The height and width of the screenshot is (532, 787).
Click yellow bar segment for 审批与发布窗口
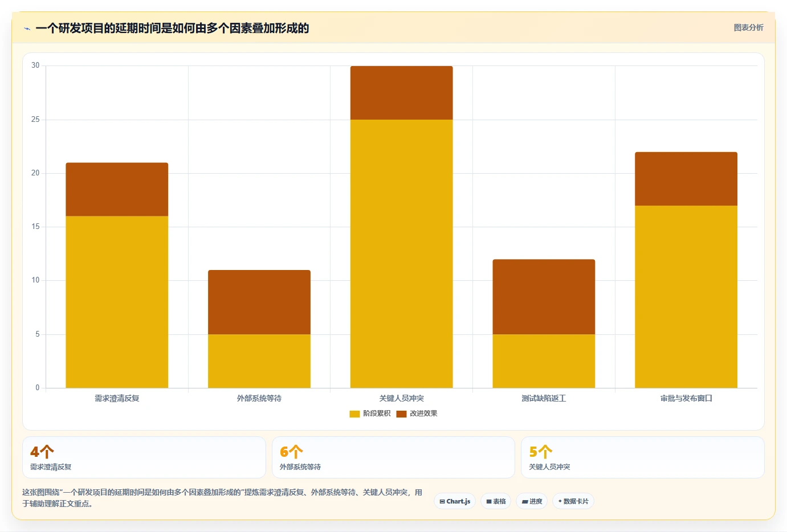[x=686, y=297]
